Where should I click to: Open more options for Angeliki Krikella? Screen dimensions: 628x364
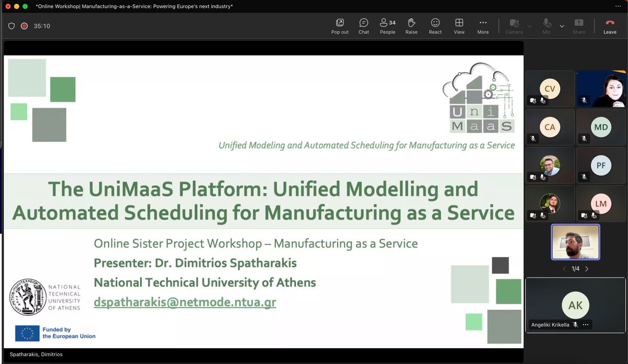coord(586,325)
